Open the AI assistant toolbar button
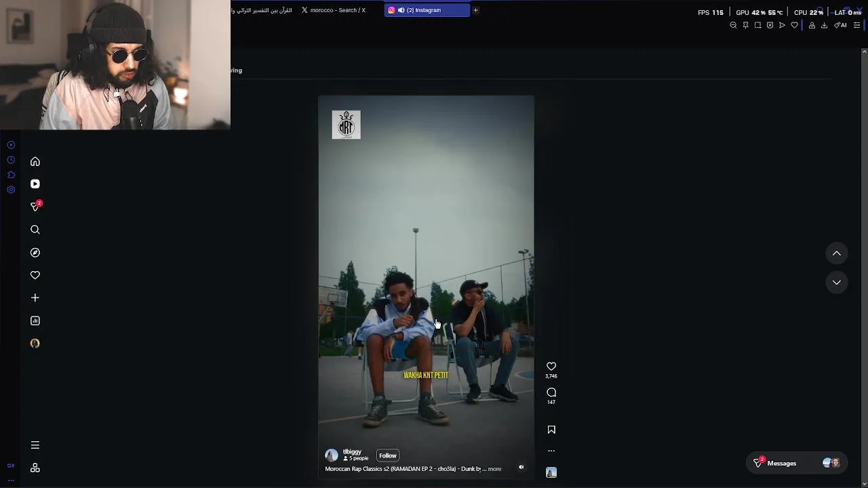This screenshot has height=488, width=868. click(x=840, y=25)
